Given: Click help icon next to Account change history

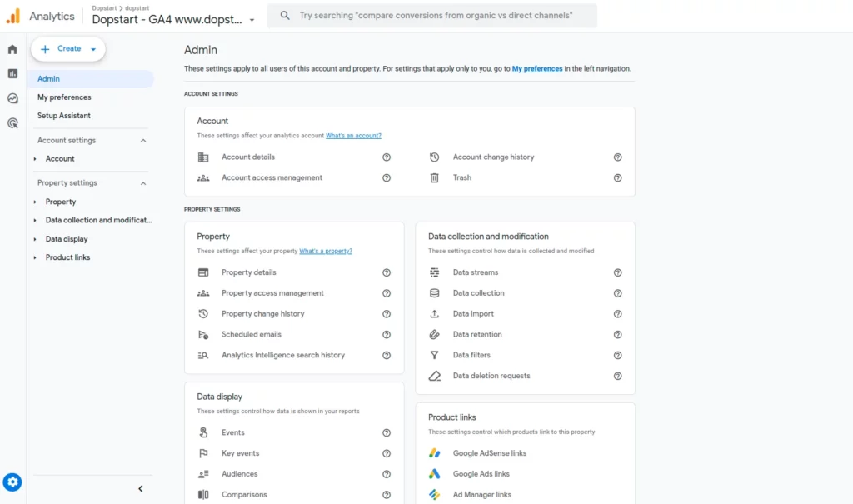Looking at the screenshot, I should 617,157.
